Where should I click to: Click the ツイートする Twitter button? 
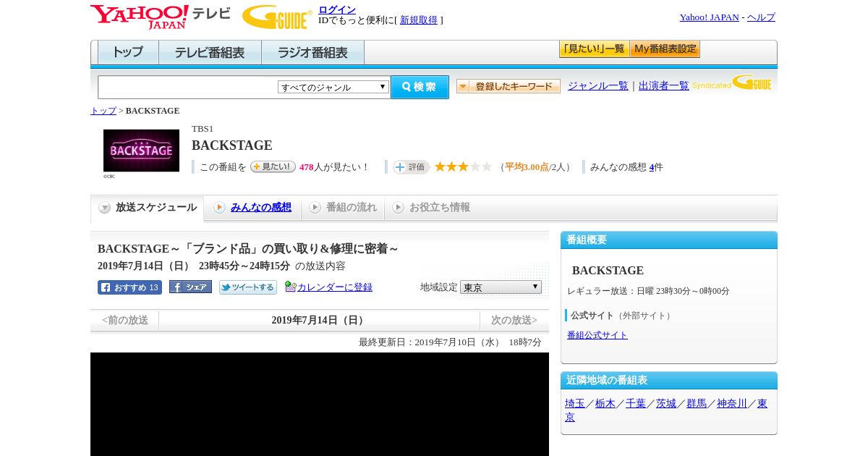(x=248, y=287)
